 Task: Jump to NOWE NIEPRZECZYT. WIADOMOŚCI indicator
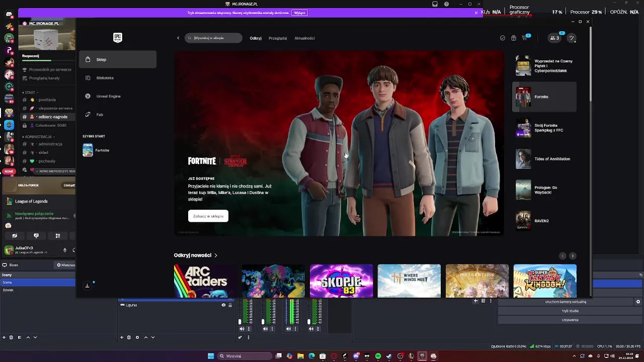point(54,171)
